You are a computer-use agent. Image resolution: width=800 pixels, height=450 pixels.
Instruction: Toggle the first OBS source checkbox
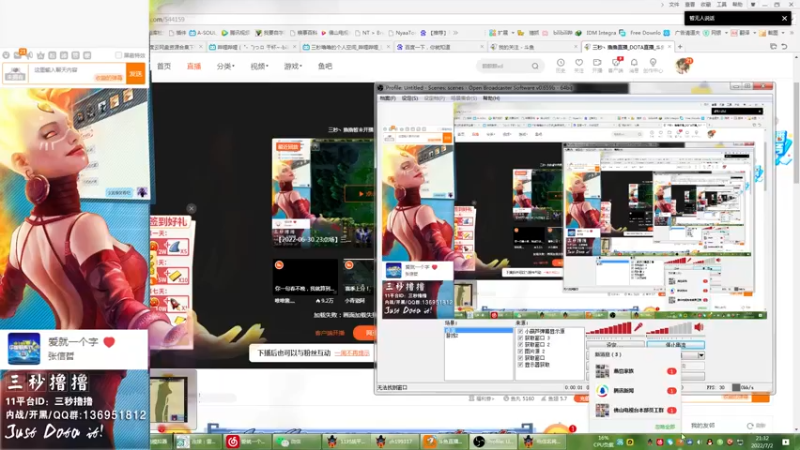point(520,331)
